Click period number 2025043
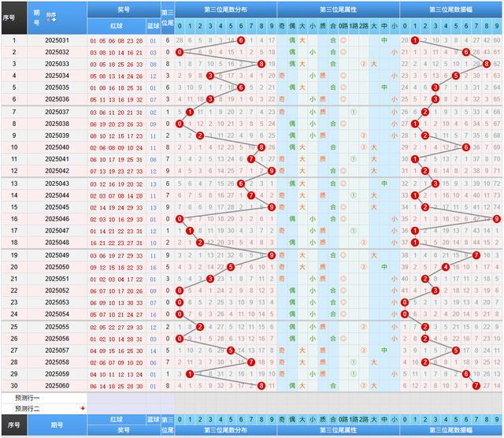Viewport: 504px width, 438px height. [57, 184]
